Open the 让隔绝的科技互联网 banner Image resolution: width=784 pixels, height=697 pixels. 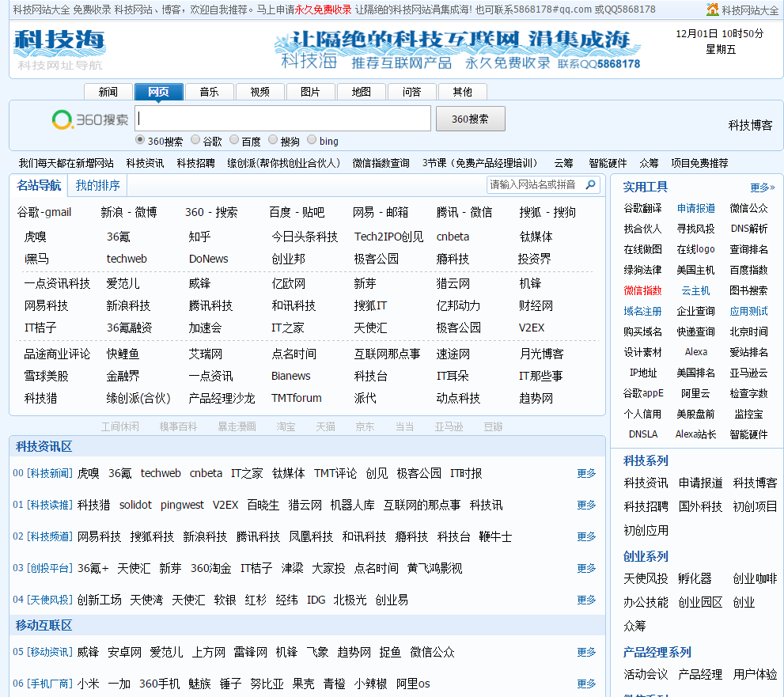point(457,50)
